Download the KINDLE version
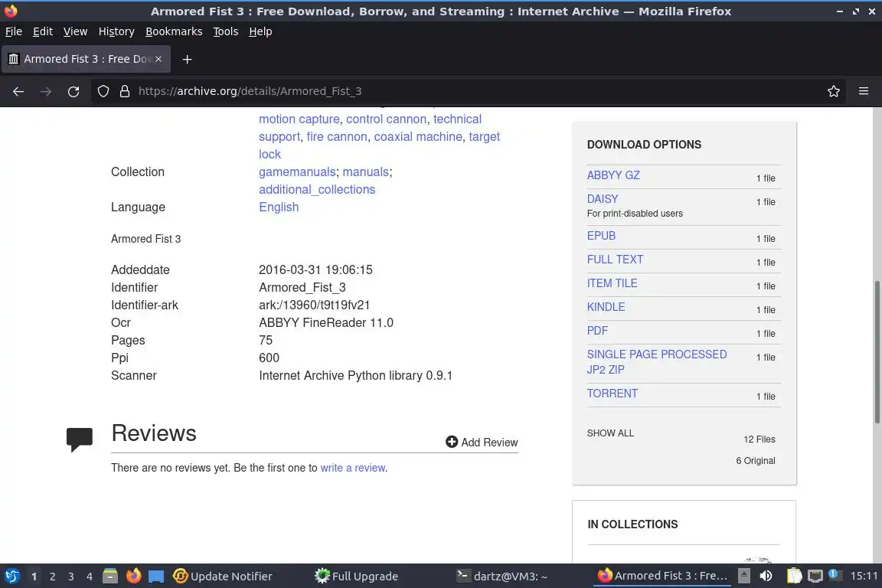Image resolution: width=882 pixels, height=588 pixels. point(606,307)
